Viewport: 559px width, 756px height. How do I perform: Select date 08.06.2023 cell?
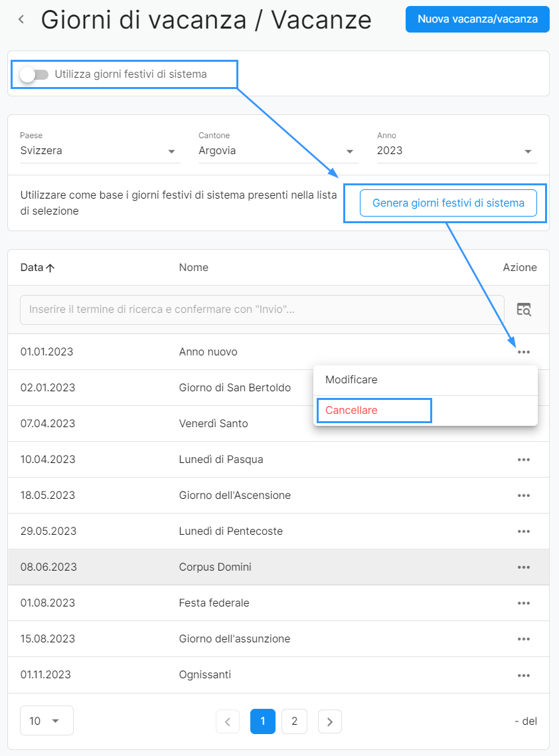tap(48, 567)
